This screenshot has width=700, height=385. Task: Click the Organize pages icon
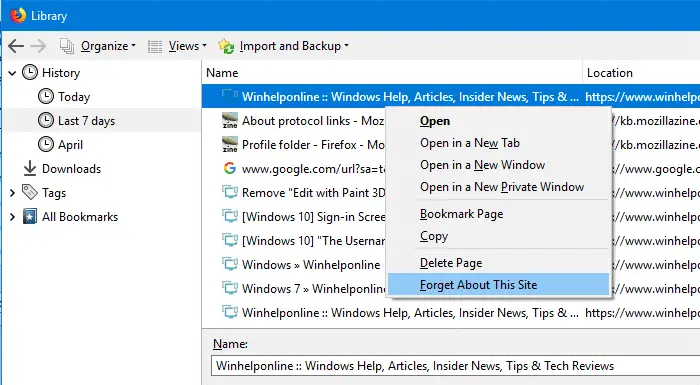67,46
